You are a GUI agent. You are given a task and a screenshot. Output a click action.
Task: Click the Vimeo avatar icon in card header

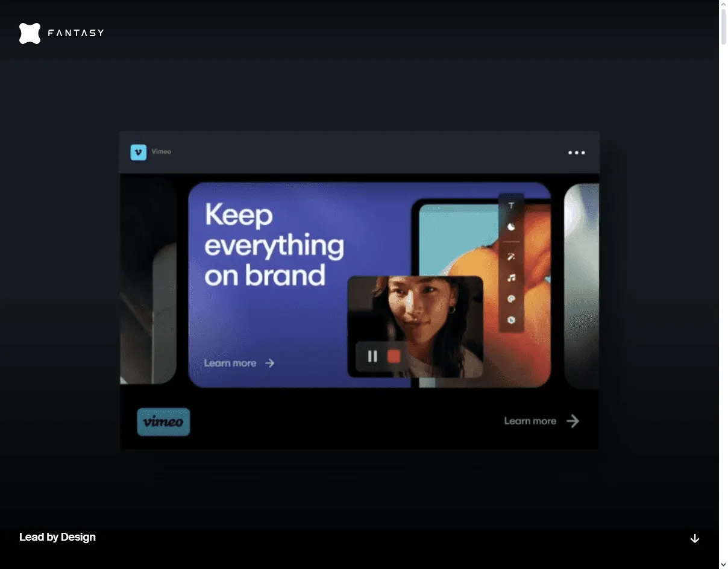(139, 152)
